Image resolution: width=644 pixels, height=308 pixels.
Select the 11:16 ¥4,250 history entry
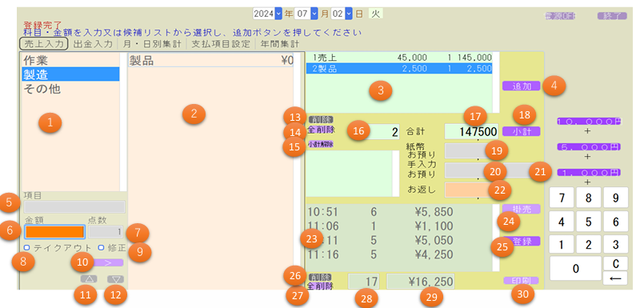[x=398, y=254]
